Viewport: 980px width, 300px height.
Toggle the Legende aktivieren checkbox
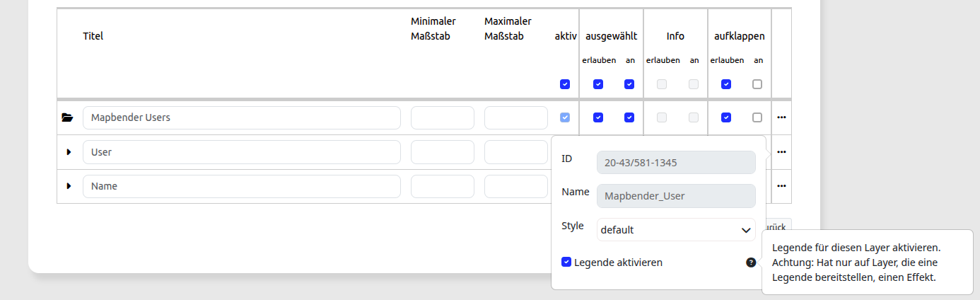pos(566,262)
